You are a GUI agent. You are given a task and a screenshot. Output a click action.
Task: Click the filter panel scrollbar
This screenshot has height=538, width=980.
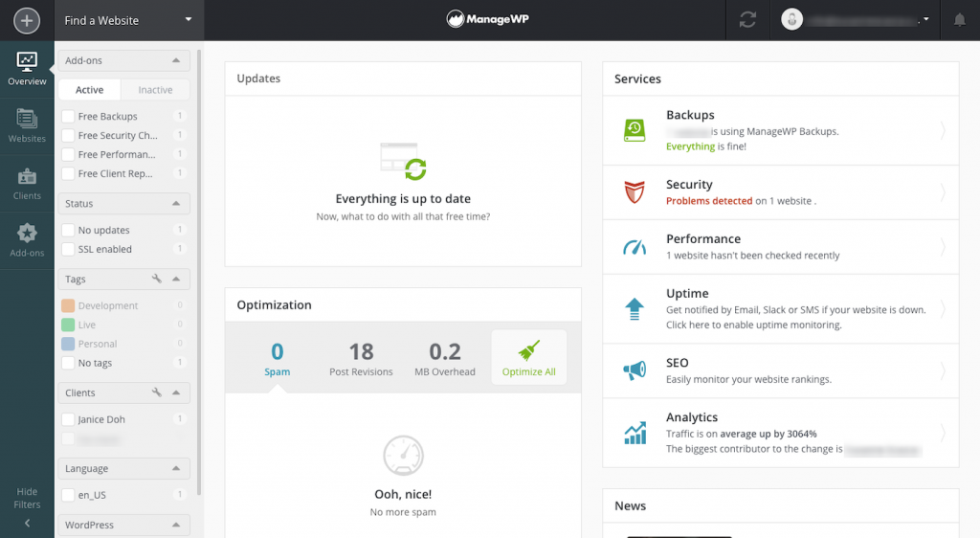coord(199,272)
